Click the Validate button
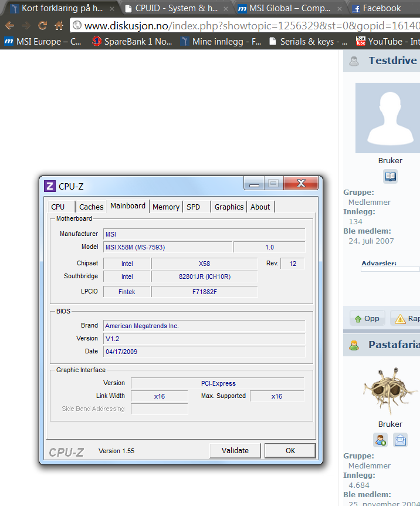 [x=235, y=450]
